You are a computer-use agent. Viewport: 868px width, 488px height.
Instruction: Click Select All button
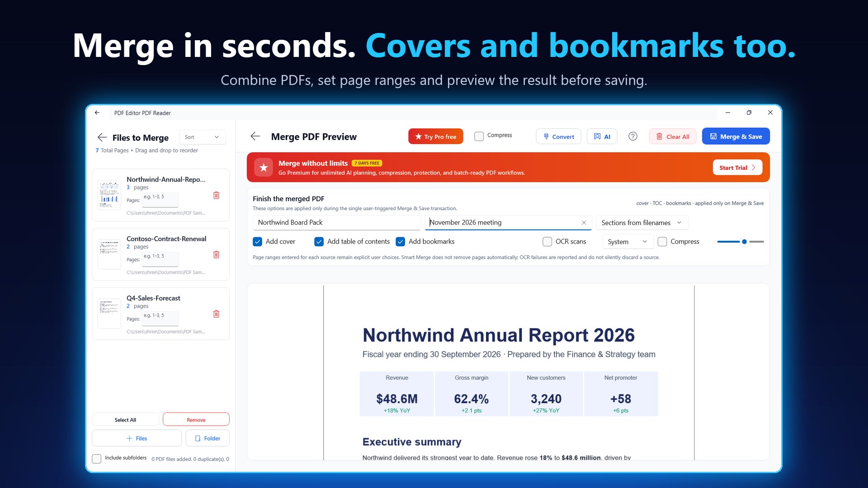tap(125, 419)
